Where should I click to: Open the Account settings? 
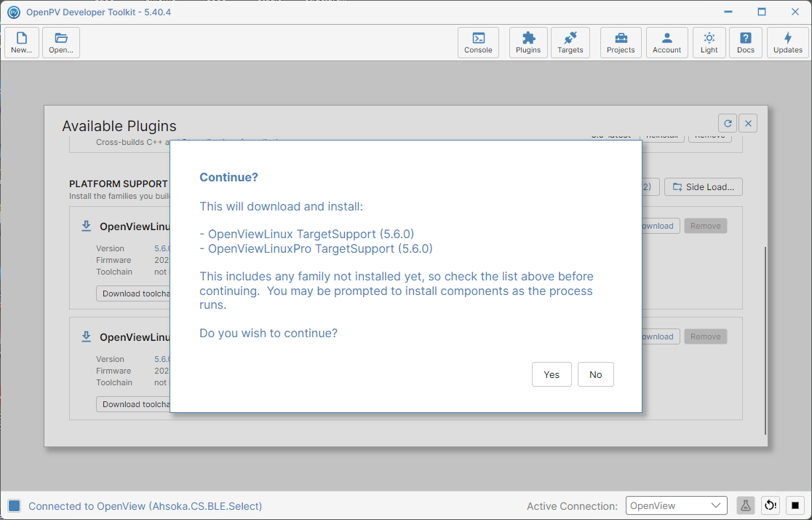666,42
